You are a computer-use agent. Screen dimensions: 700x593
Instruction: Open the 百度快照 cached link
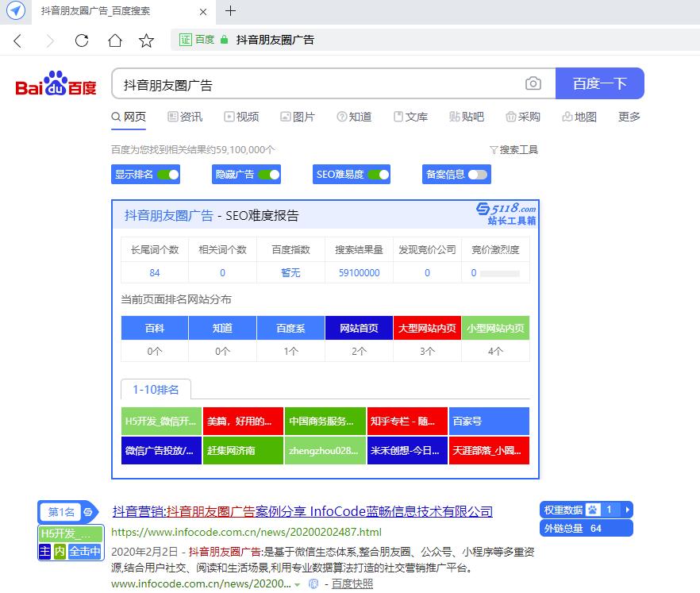(x=352, y=583)
